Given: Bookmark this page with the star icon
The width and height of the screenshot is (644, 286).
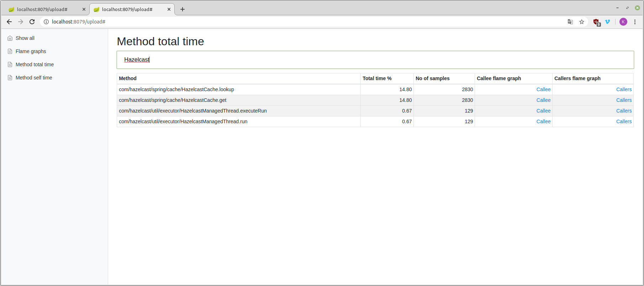Looking at the screenshot, I should coord(582,22).
